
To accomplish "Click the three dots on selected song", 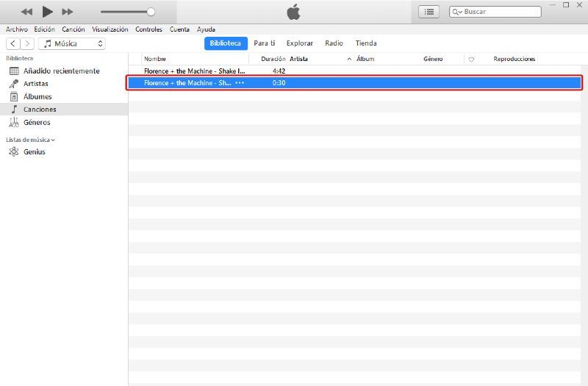I will pyautogui.click(x=240, y=83).
